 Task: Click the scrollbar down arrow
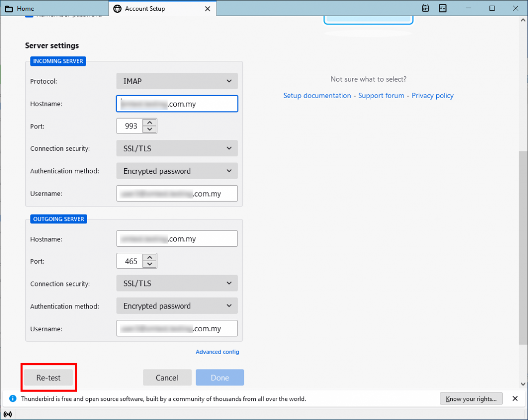tap(523, 384)
